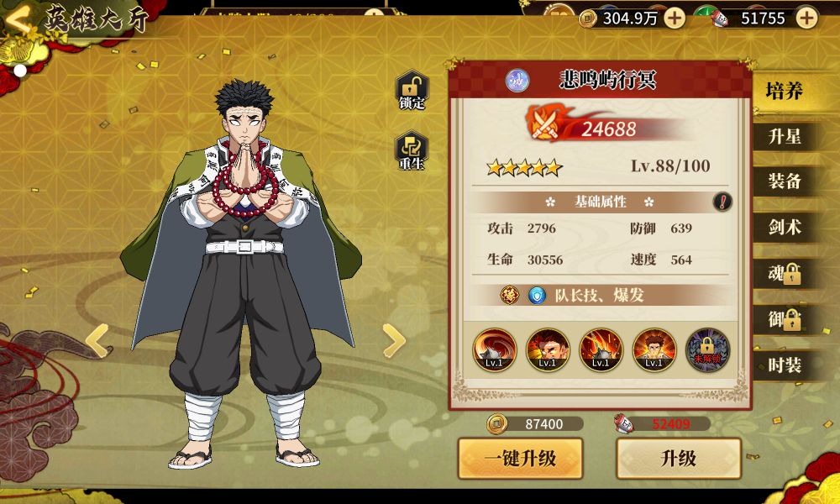Click the 升级 level up button
840x504 pixels.
pos(679,459)
